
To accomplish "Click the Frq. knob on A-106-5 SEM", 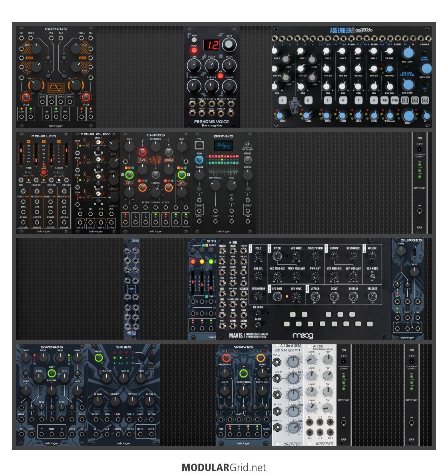I will (293, 362).
